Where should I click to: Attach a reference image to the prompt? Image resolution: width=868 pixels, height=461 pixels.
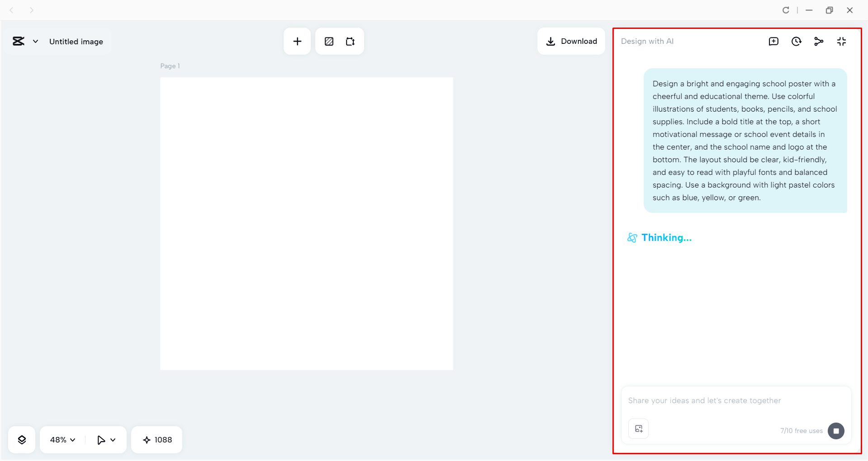(639, 429)
